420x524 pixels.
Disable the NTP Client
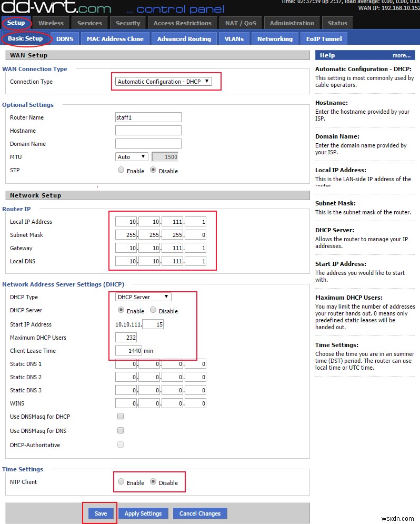click(x=153, y=481)
